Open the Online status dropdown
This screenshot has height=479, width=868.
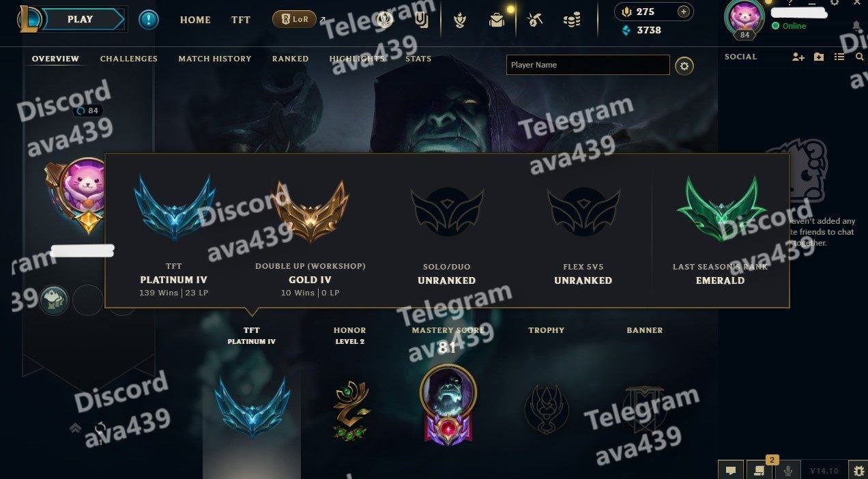point(789,26)
